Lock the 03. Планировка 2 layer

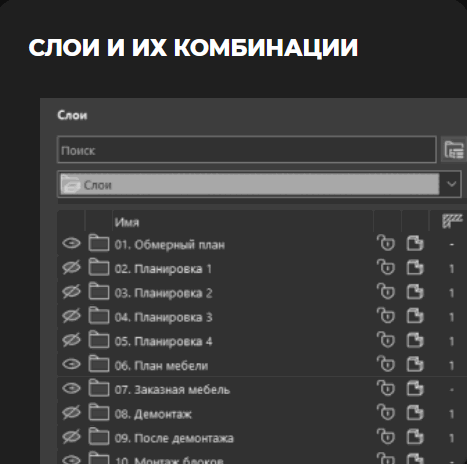(386, 292)
